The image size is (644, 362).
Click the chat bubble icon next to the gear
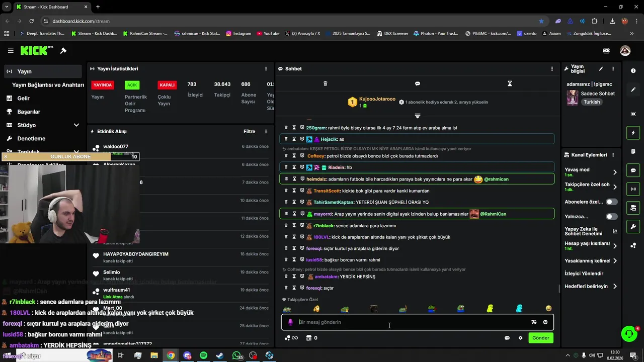coord(507,338)
